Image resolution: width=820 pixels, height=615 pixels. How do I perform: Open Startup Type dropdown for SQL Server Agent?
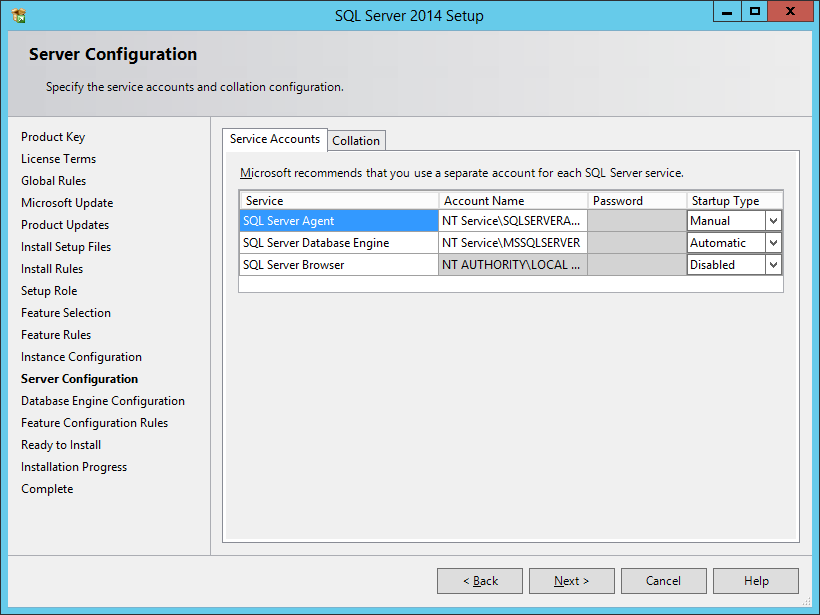[x=773, y=221]
